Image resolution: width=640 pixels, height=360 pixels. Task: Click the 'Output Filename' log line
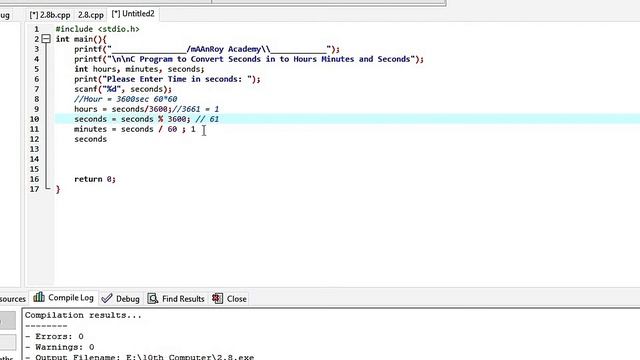click(x=140, y=357)
